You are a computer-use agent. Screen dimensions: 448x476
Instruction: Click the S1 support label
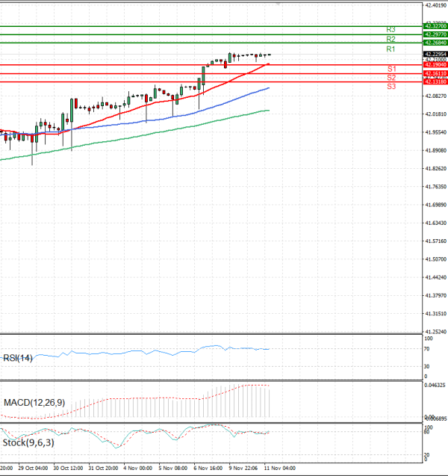[391, 69]
